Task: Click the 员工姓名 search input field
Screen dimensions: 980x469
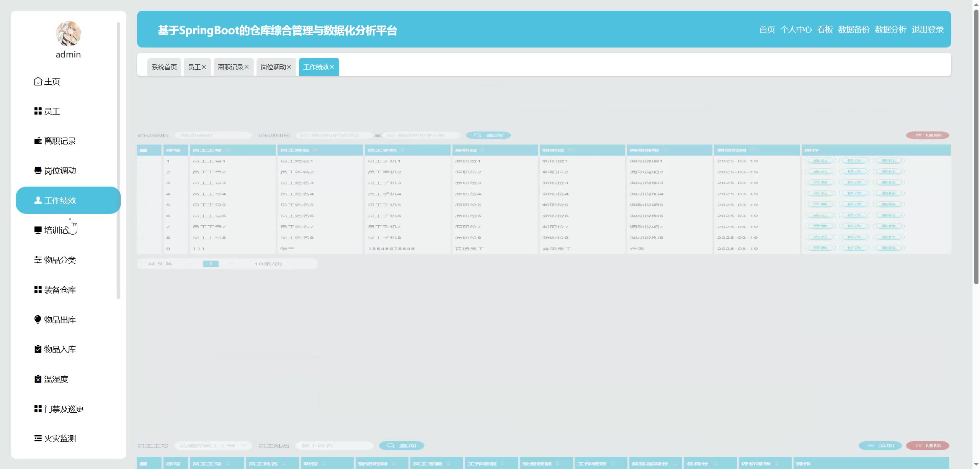Action: [x=334, y=446]
